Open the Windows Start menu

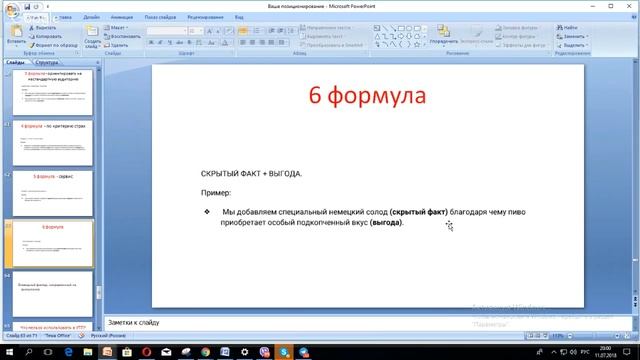coord(9,351)
